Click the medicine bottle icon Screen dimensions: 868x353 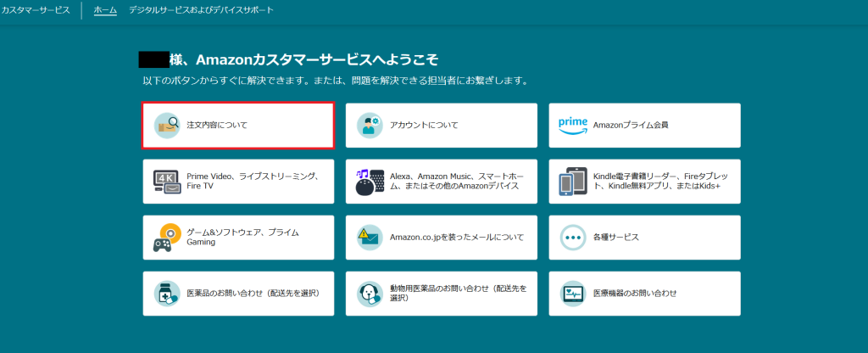tap(167, 293)
